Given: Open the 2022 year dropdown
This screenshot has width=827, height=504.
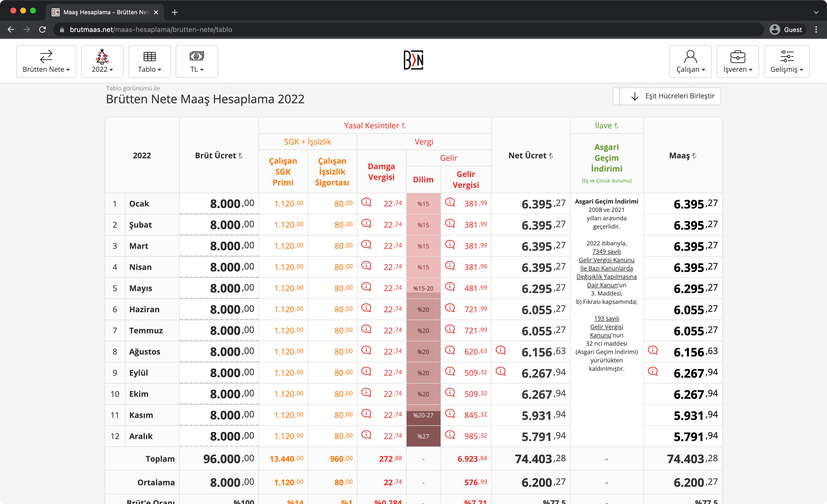Looking at the screenshot, I should click(102, 61).
